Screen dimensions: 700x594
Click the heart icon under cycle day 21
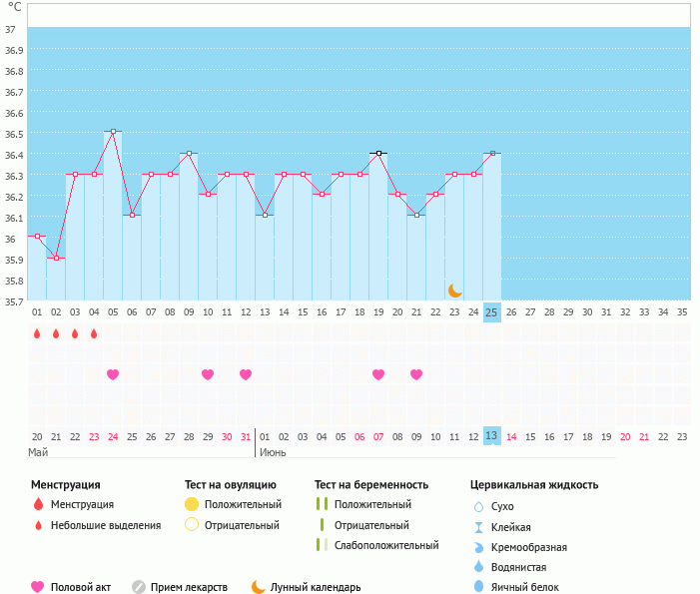(x=416, y=374)
